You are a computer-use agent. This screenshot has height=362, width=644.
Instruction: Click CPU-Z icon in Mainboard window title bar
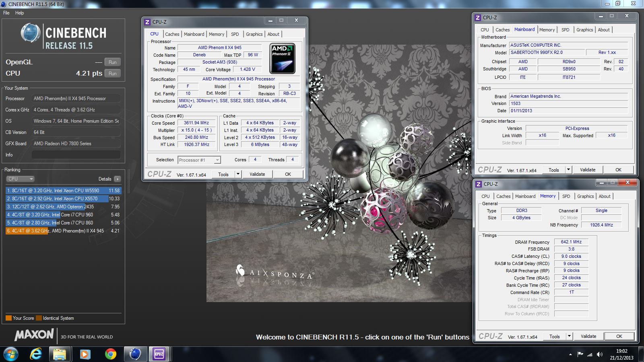[478, 18]
